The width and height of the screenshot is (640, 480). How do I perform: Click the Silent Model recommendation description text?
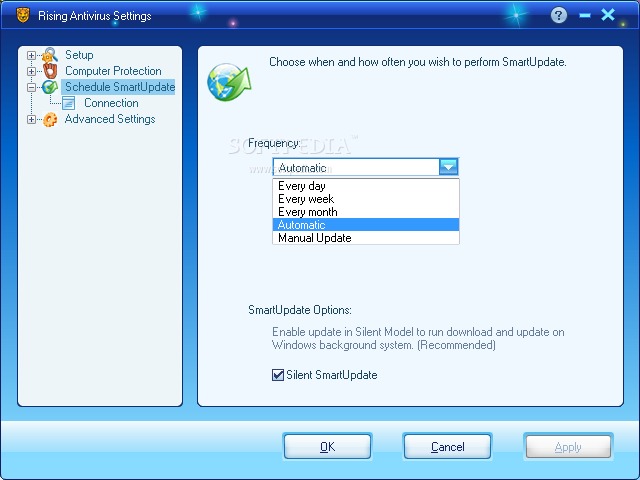pyautogui.click(x=418, y=338)
